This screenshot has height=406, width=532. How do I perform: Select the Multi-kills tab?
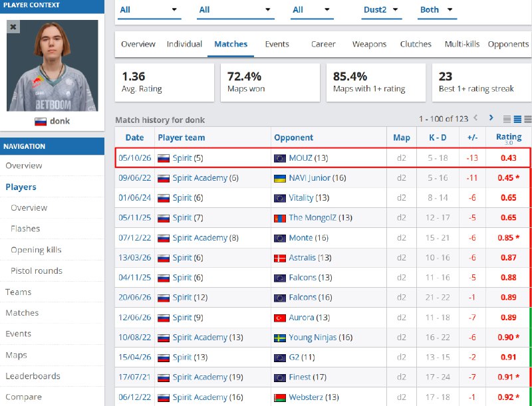(x=462, y=44)
